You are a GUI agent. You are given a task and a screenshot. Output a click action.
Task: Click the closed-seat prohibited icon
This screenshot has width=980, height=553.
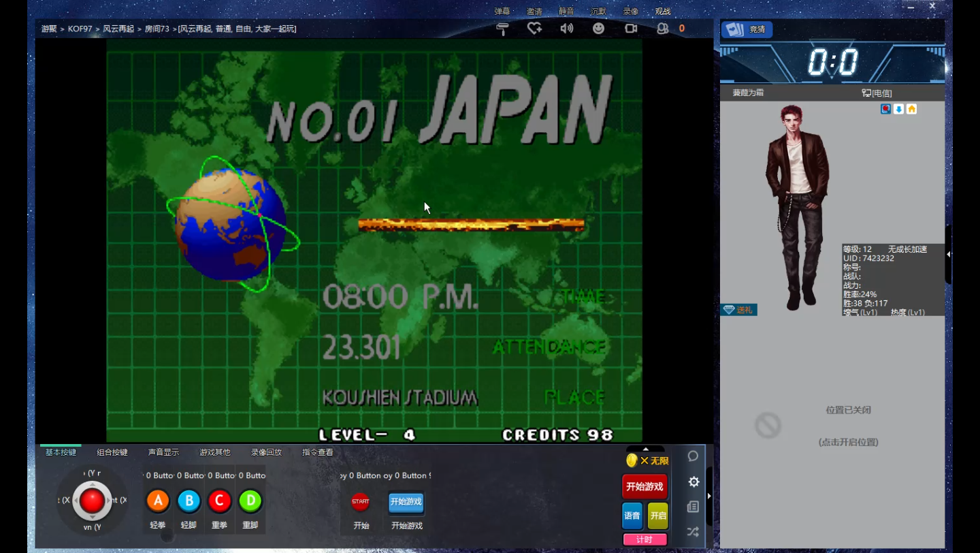point(768,426)
